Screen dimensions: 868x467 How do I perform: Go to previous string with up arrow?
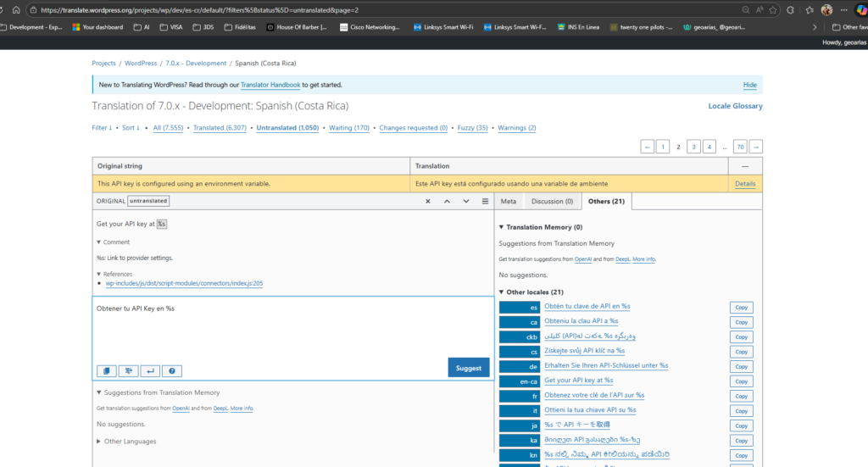tap(447, 201)
